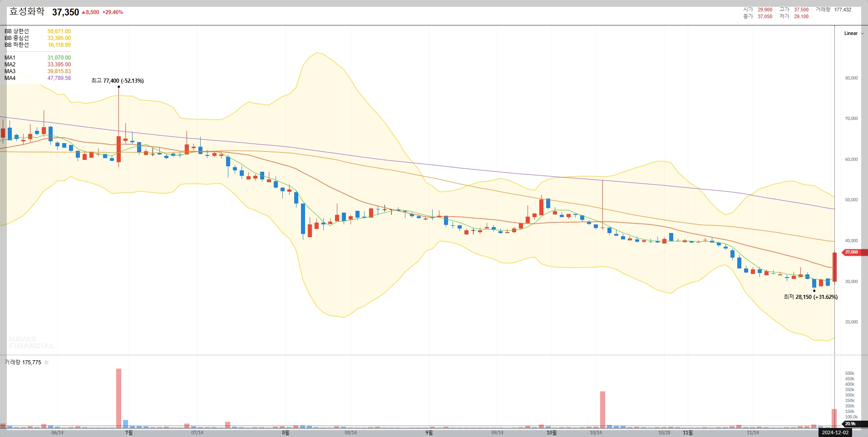Click the 06/14 date on time axis
This screenshot has width=868, height=437.
57,432
